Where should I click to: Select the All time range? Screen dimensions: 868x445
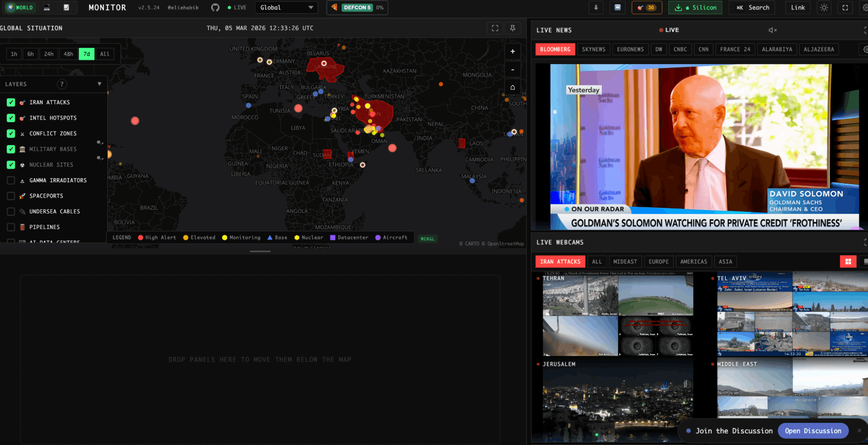click(x=105, y=54)
